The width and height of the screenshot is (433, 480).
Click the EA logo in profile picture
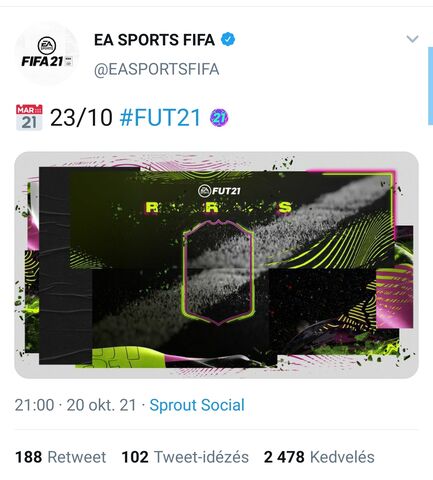coord(46,46)
